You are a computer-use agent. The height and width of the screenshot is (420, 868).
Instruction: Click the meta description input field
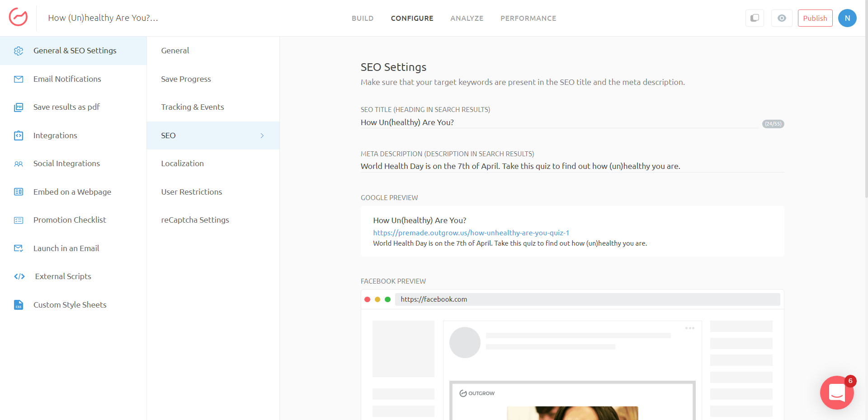pos(572,166)
